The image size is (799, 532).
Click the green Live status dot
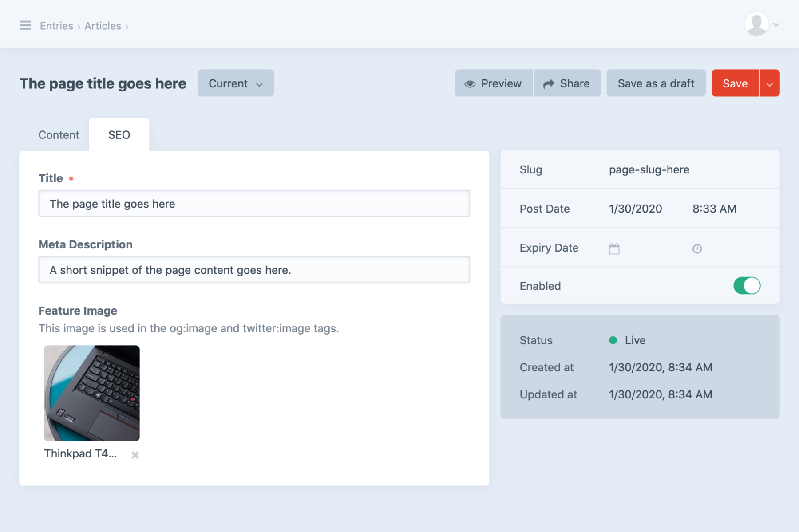click(613, 340)
